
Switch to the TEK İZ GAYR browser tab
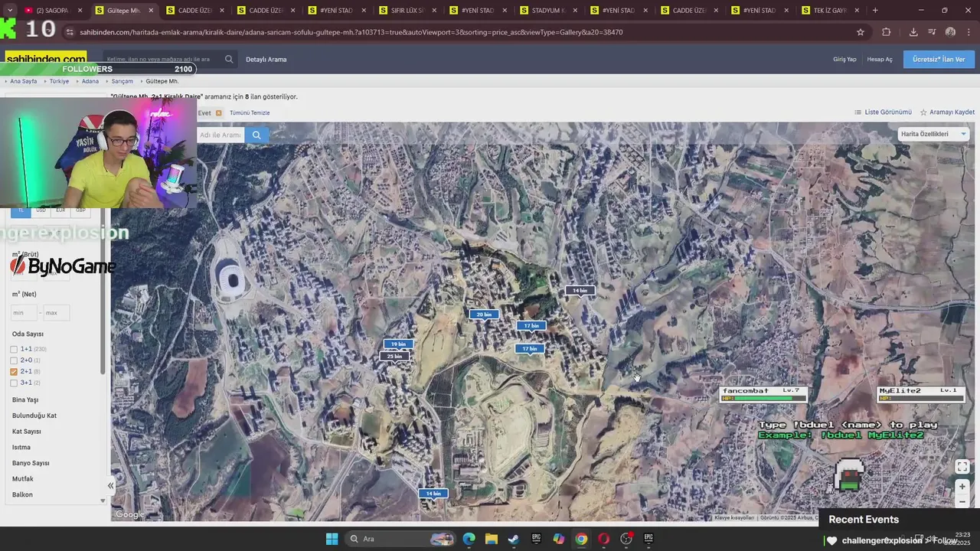(x=829, y=10)
